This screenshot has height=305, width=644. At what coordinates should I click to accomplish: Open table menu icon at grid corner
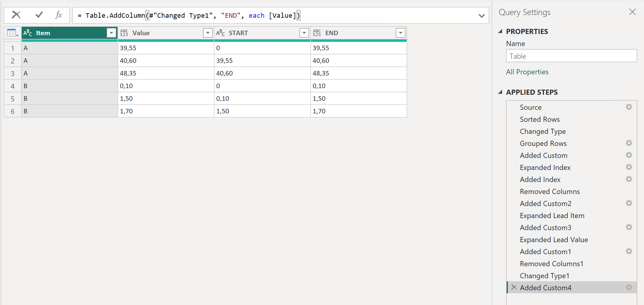[13, 33]
